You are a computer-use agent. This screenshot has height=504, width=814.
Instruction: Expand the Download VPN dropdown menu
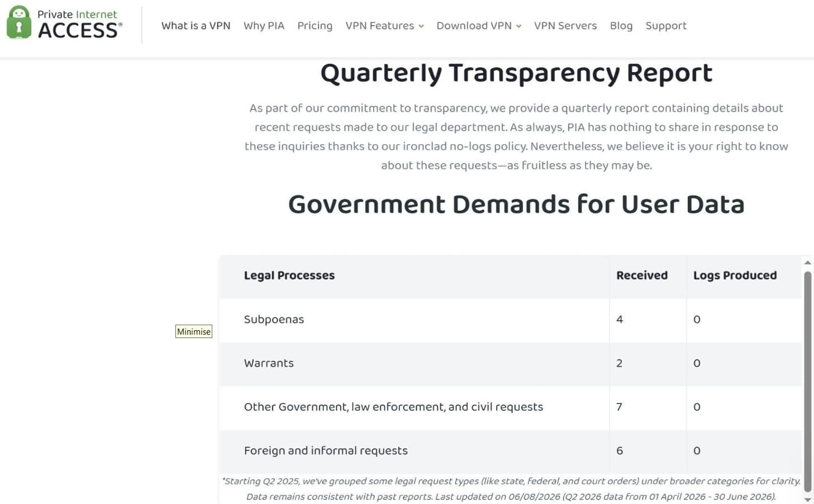click(479, 26)
